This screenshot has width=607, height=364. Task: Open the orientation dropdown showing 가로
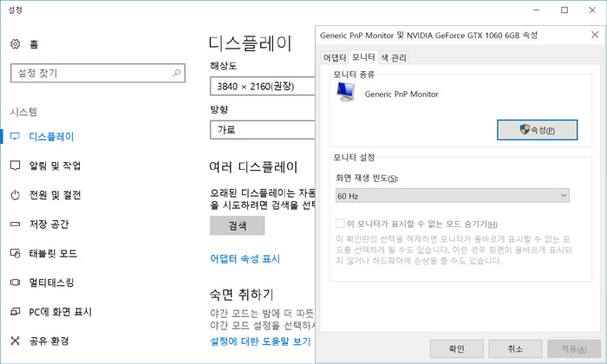pos(262,130)
